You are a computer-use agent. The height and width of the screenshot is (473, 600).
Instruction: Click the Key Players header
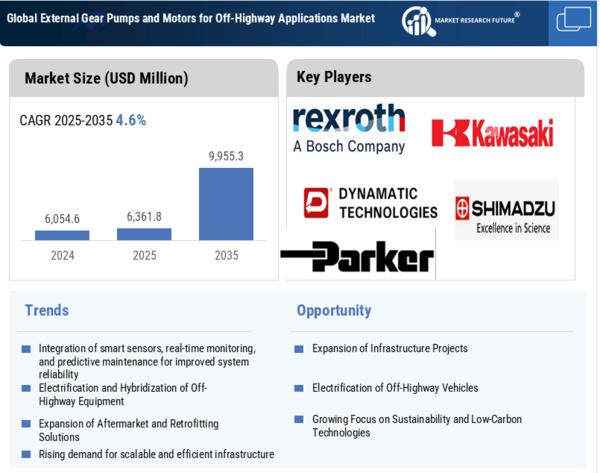click(334, 77)
